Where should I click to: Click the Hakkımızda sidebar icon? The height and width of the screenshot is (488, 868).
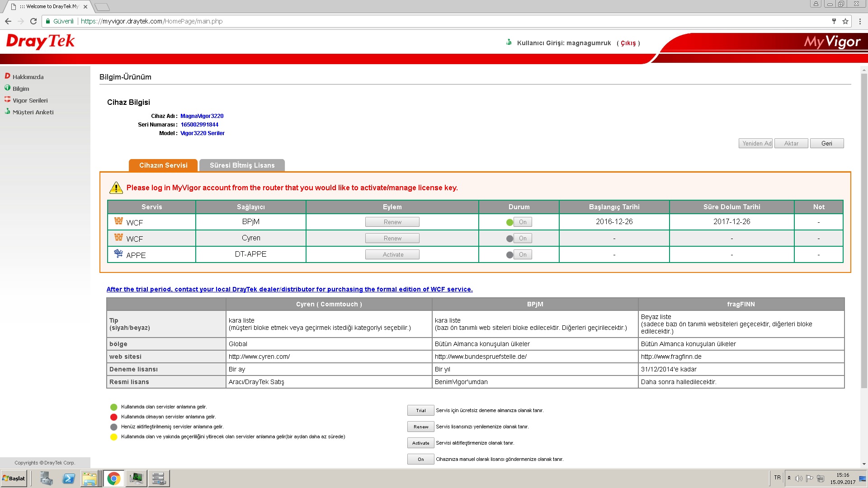[7, 76]
